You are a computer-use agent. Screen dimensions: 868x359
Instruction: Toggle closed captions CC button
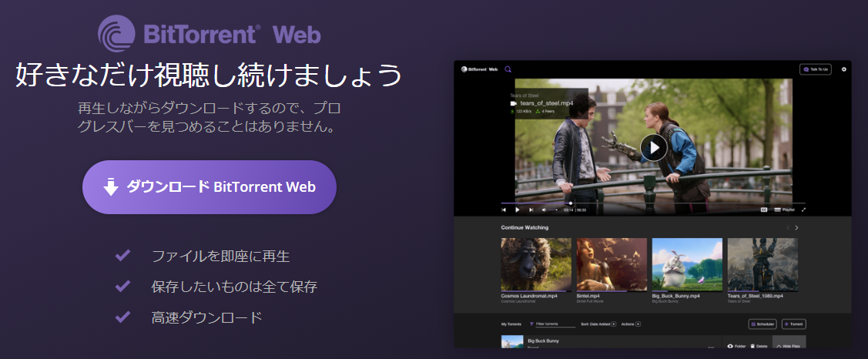pyautogui.click(x=764, y=210)
